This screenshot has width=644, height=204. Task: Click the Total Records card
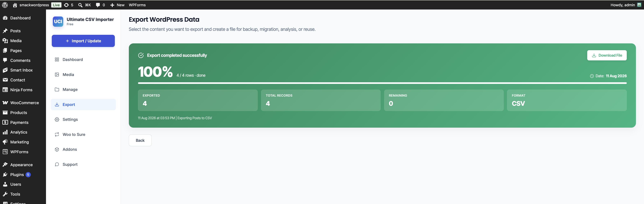coord(321,100)
